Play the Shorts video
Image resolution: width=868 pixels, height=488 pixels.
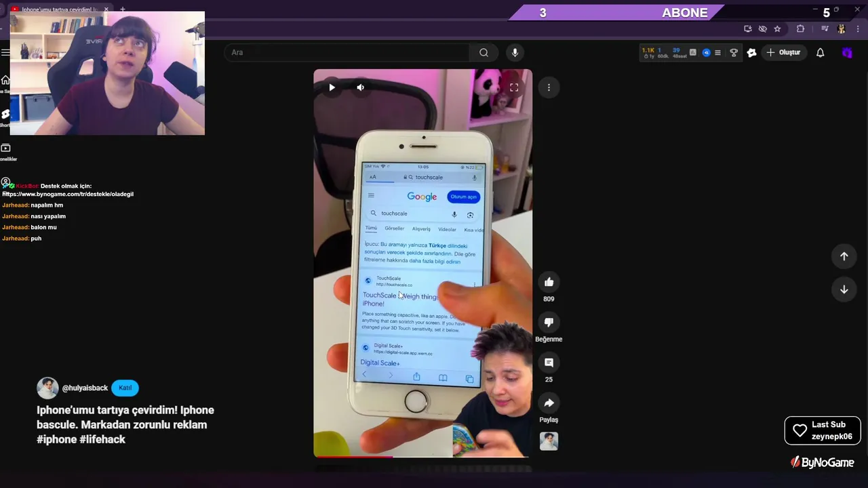pos(332,87)
